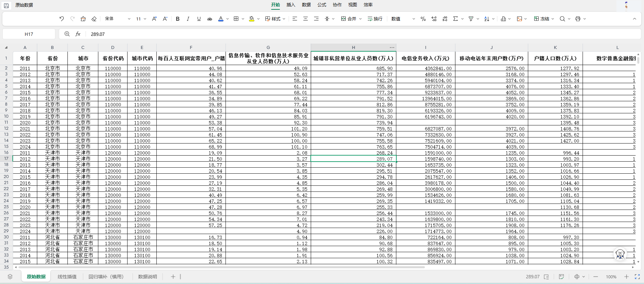This screenshot has height=284, width=644.
Task: Click the percent style icon
Action: (423, 19)
